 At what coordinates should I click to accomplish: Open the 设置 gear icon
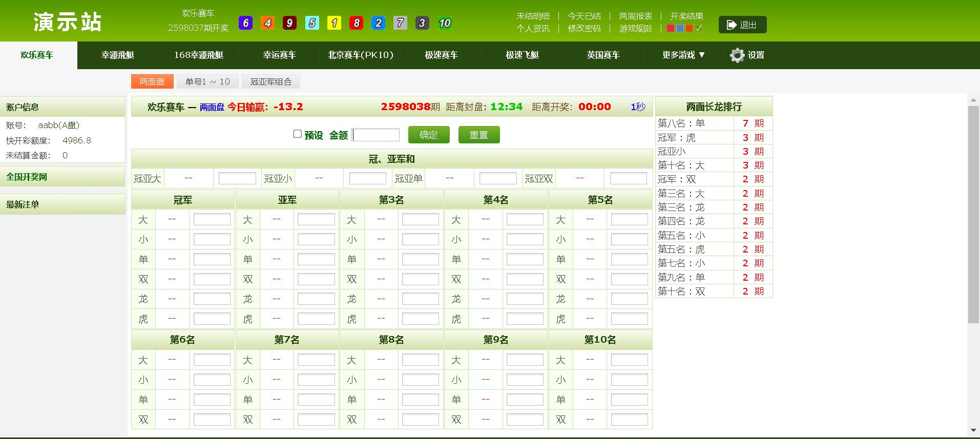point(737,55)
